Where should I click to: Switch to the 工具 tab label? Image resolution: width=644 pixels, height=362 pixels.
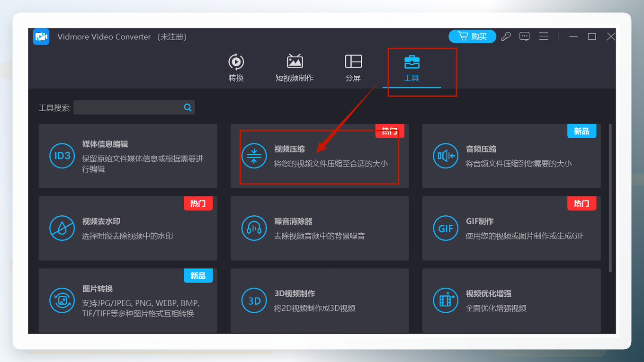(411, 78)
